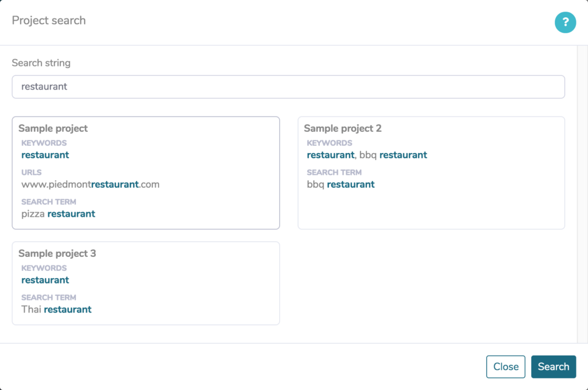Click the Project search dialog title
Image resolution: width=588 pixels, height=390 pixels.
coord(49,21)
